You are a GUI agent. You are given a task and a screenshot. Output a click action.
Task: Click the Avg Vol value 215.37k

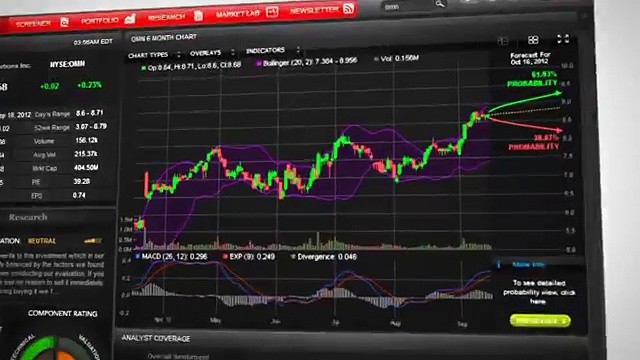point(85,154)
